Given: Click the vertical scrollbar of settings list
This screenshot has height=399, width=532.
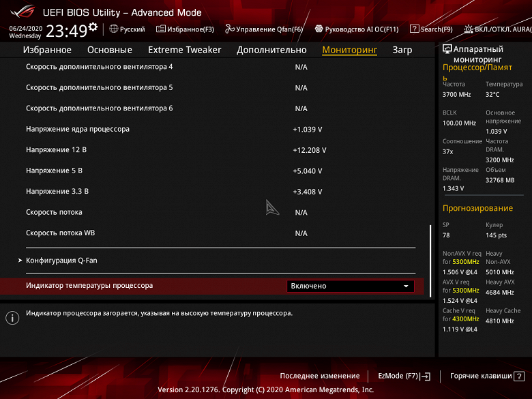Looking at the screenshot, I should tap(430, 261).
